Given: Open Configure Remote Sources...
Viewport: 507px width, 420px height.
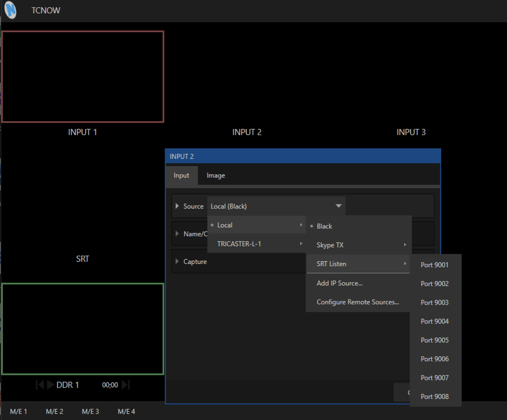Looking at the screenshot, I should 358,302.
